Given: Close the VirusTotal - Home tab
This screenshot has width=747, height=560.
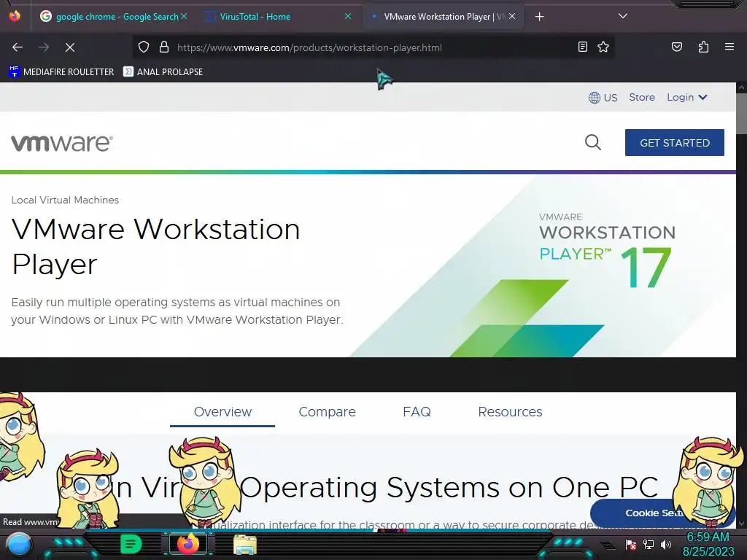Looking at the screenshot, I should point(348,16).
